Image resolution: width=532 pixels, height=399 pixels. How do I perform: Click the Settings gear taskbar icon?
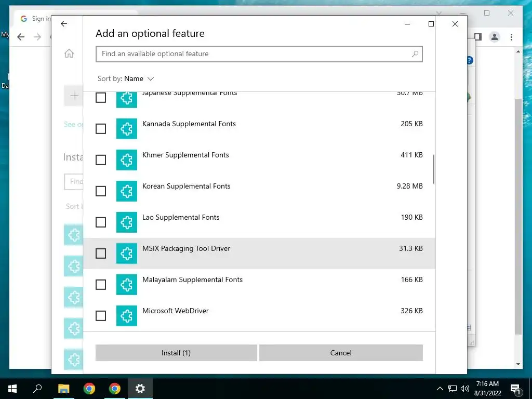pyautogui.click(x=140, y=389)
